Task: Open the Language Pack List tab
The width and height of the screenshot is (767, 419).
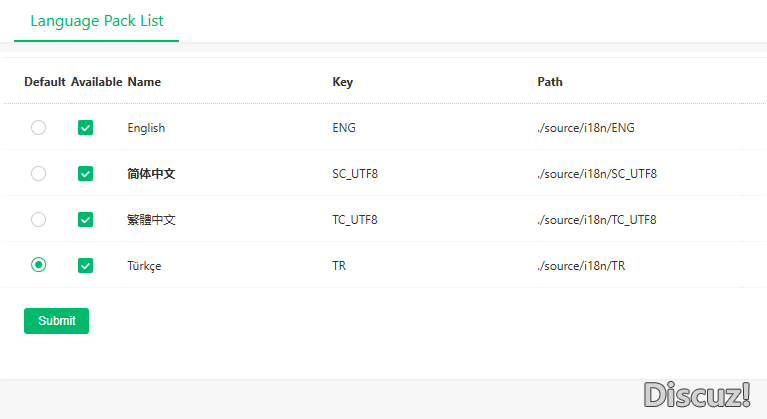Action: (x=97, y=21)
